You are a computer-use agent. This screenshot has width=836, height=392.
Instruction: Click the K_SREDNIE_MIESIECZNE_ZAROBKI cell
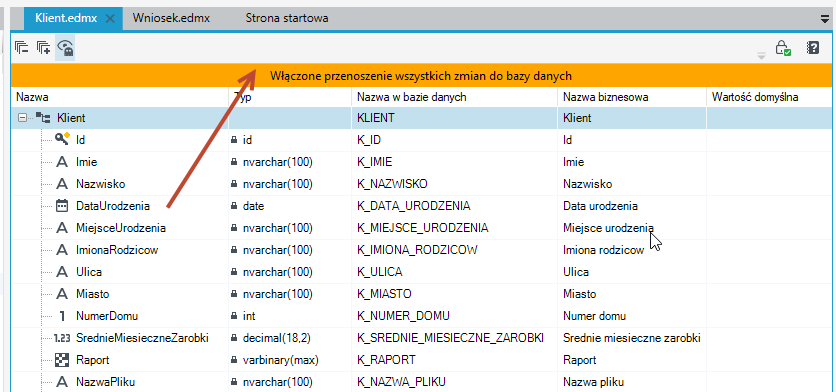pyautogui.click(x=455, y=338)
